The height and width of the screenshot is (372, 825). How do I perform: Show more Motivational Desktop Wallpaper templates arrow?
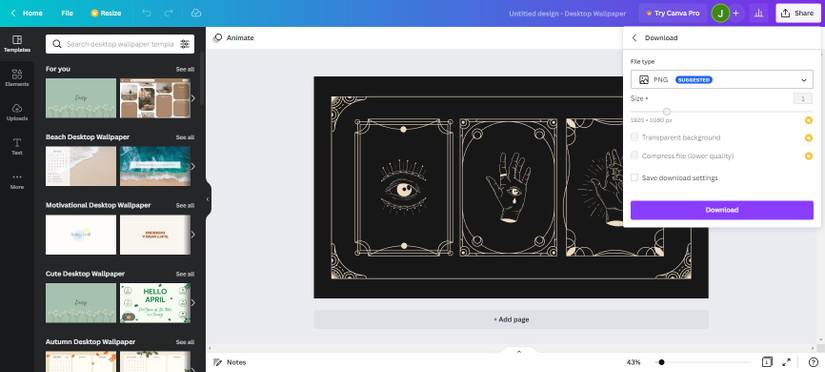[193, 235]
